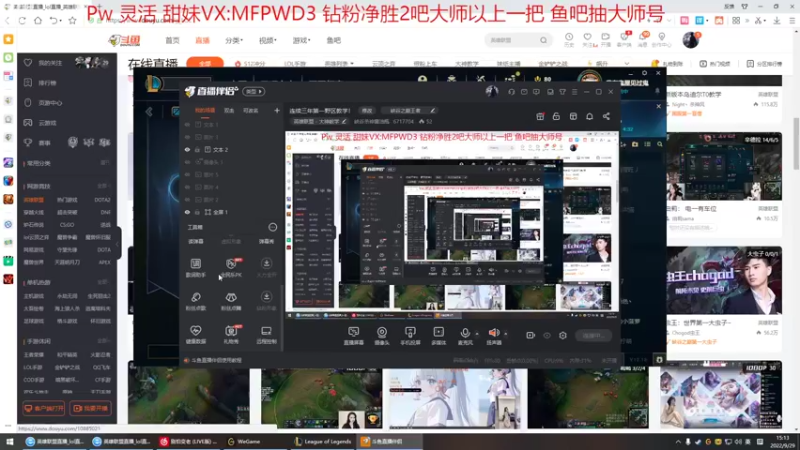Viewport: 800px width, 450px height.
Task: Open 远程控制 tool
Action: (x=266, y=334)
